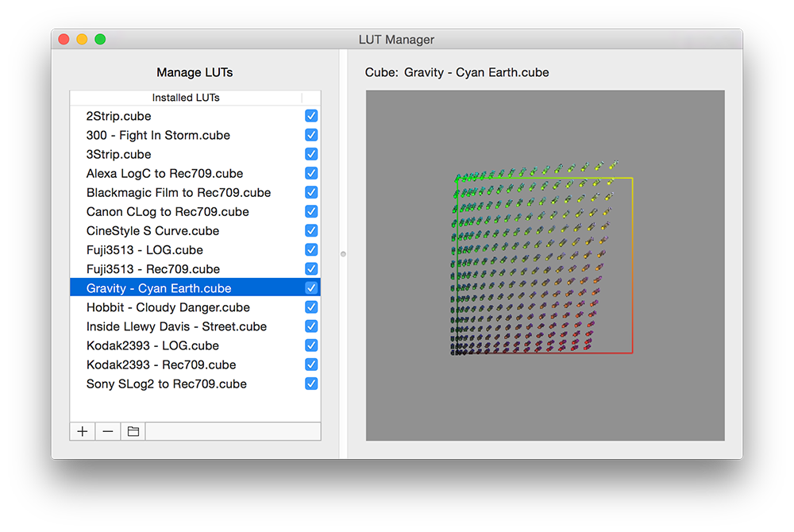Open the folder icon below LUT list
The image size is (794, 532).
[x=133, y=431]
